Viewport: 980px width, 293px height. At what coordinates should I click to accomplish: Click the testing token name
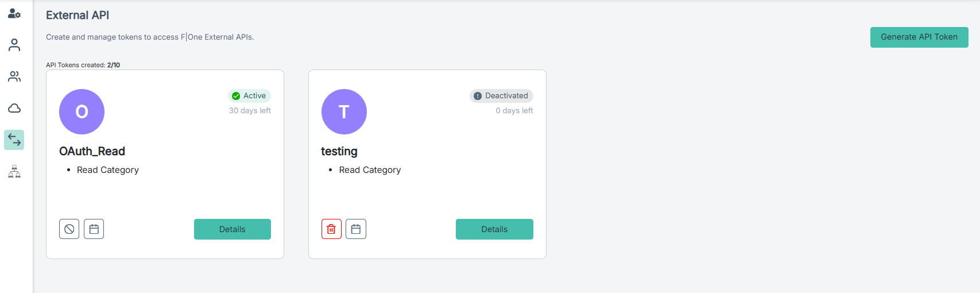[339, 151]
